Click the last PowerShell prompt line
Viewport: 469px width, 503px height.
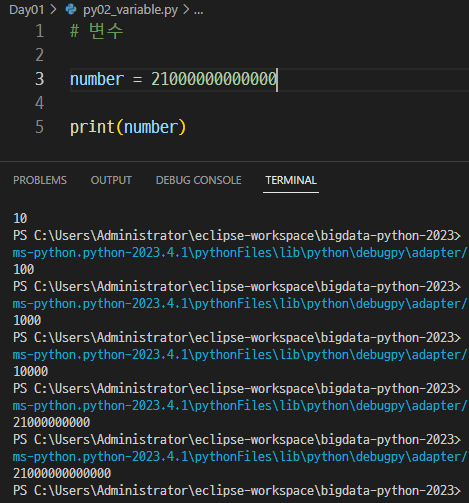[x=237, y=491]
